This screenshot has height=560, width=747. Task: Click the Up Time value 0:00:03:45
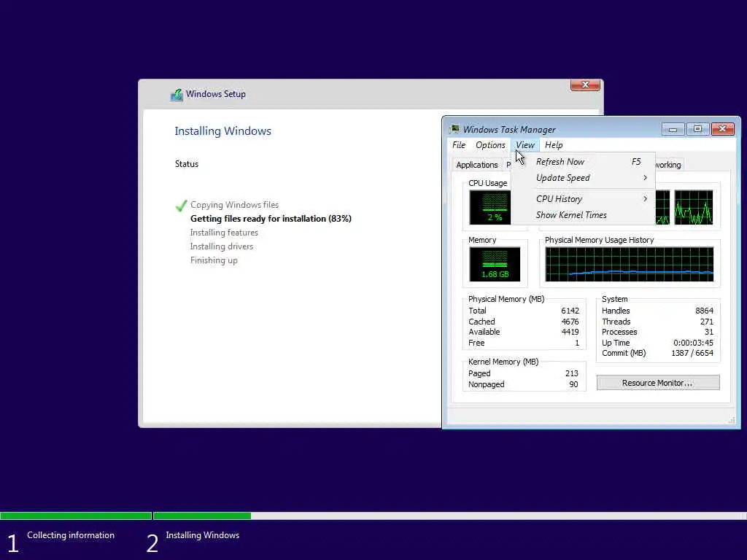coord(693,343)
